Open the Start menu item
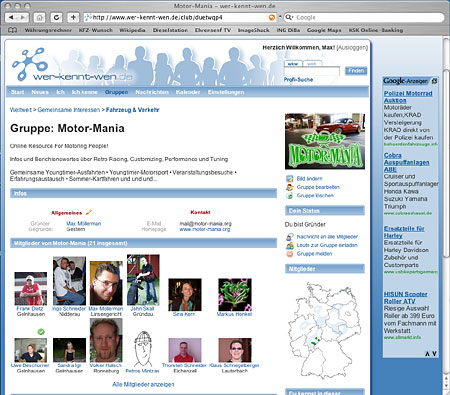The width and height of the screenshot is (450, 395). coord(17,92)
